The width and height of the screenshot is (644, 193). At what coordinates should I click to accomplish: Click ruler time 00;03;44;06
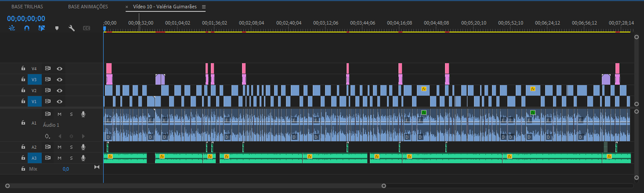pos(362,23)
